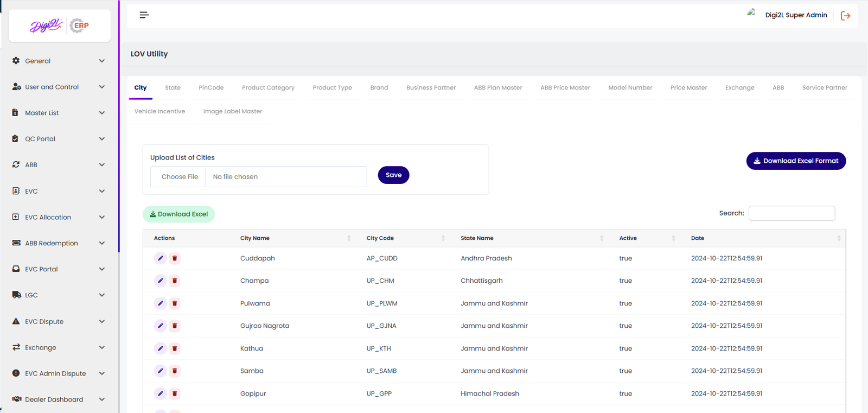Click the ABB sync icon in the sidebar
Screen dimensions: 868x413
(16, 164)
